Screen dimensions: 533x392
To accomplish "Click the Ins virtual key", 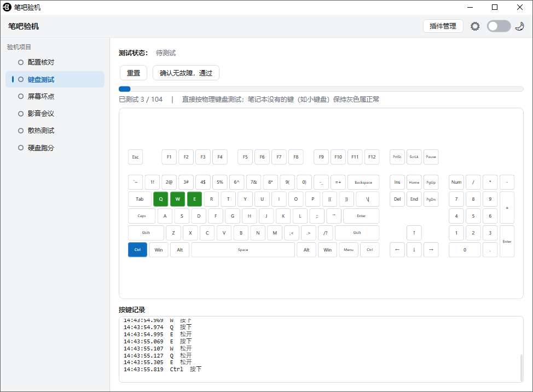I will 397,183.
